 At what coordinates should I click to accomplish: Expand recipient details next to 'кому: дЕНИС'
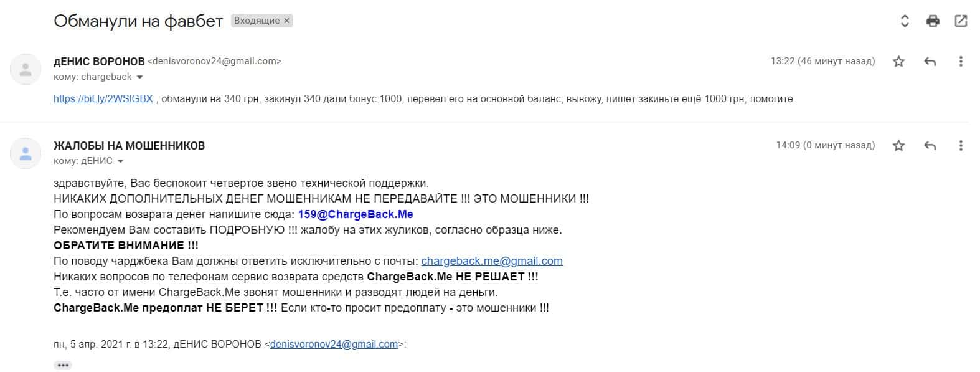pos(120,161)
